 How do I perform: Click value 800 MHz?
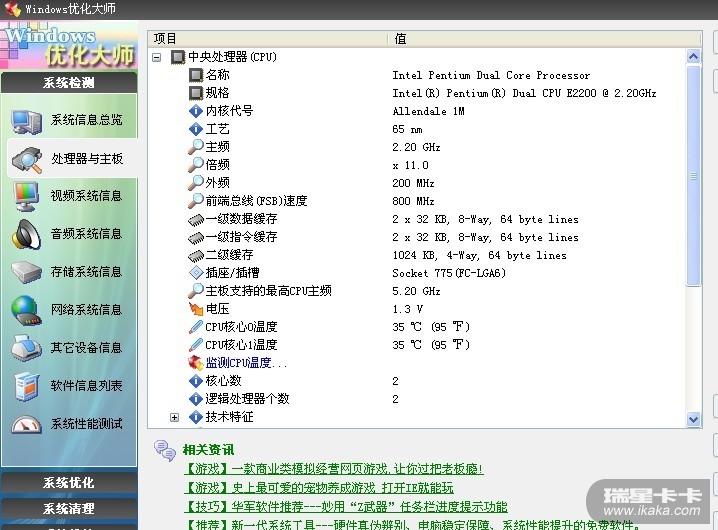(413, 201)
